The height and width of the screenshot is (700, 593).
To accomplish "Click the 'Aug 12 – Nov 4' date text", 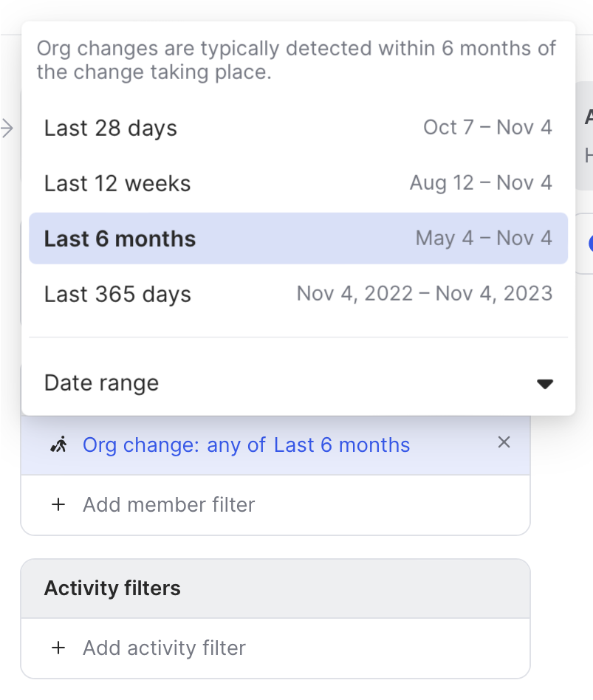I will (x=481, y=183).
